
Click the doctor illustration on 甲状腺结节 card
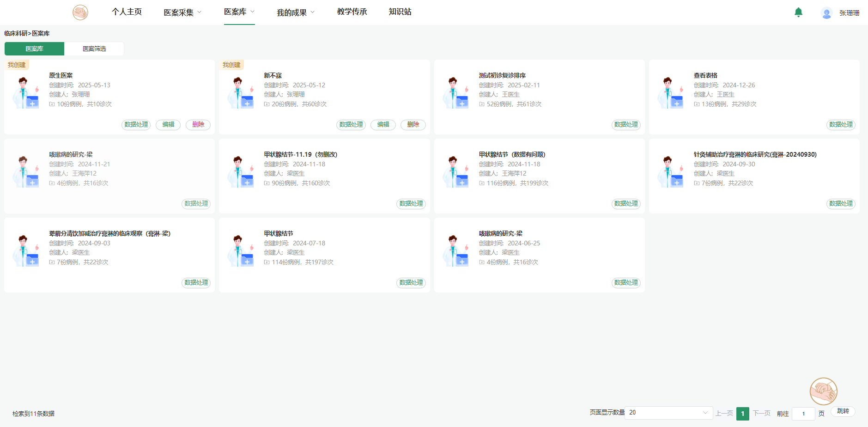(241, 251)
